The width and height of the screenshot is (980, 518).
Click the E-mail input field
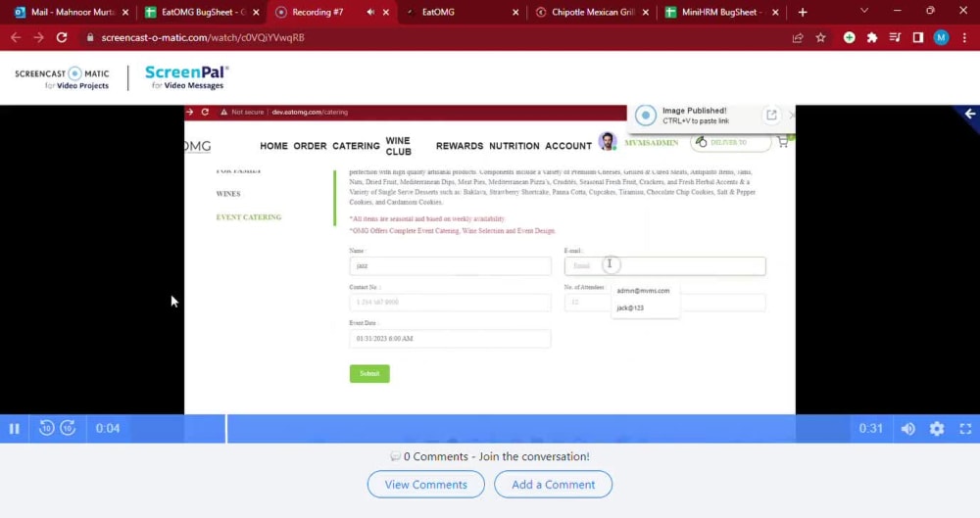coord(665,265)
